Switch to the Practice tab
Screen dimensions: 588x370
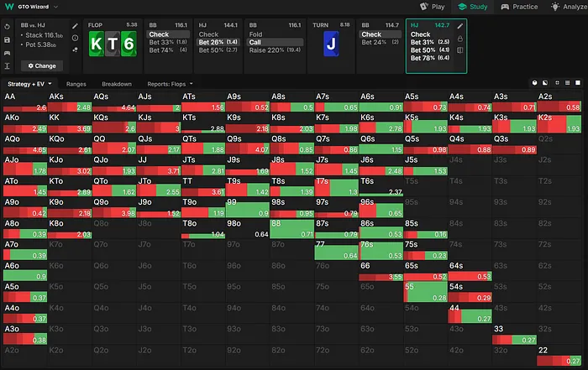[x=519, y=7]
